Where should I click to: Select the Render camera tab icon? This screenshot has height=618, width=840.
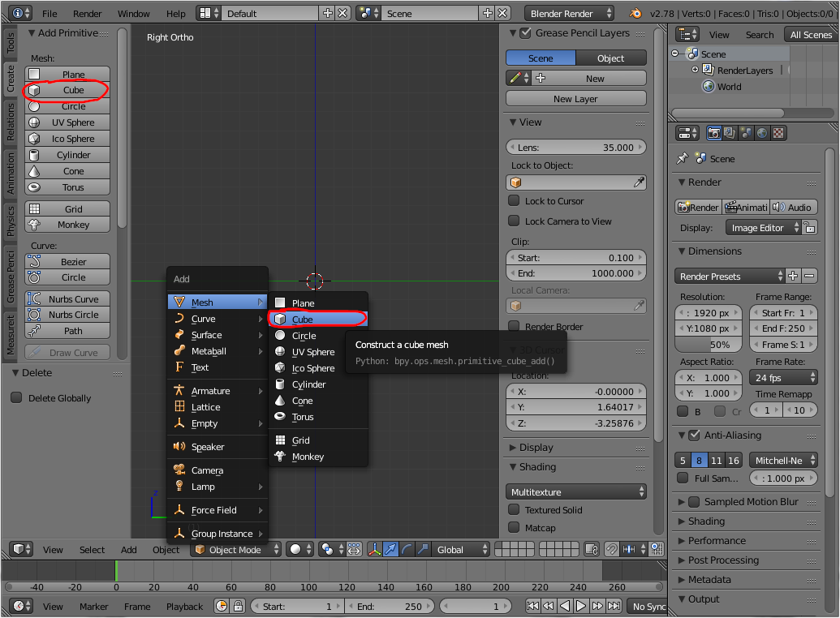click(714, 132)
